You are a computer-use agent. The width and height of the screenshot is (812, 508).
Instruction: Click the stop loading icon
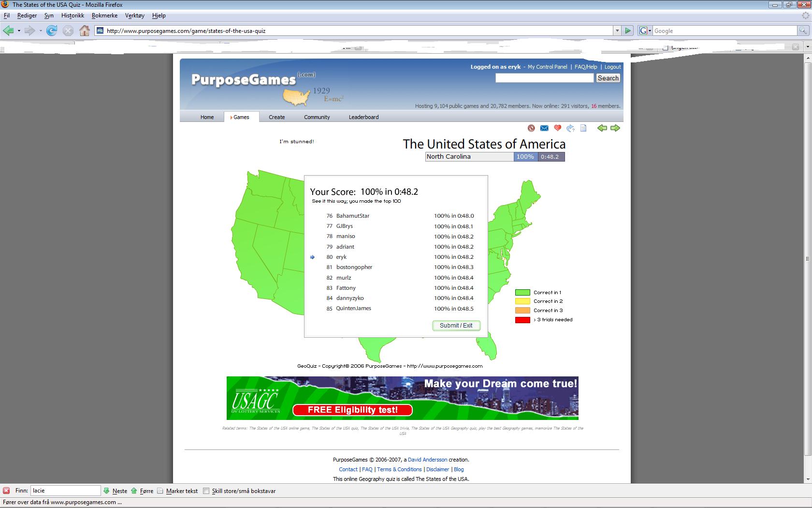(68, 31)
